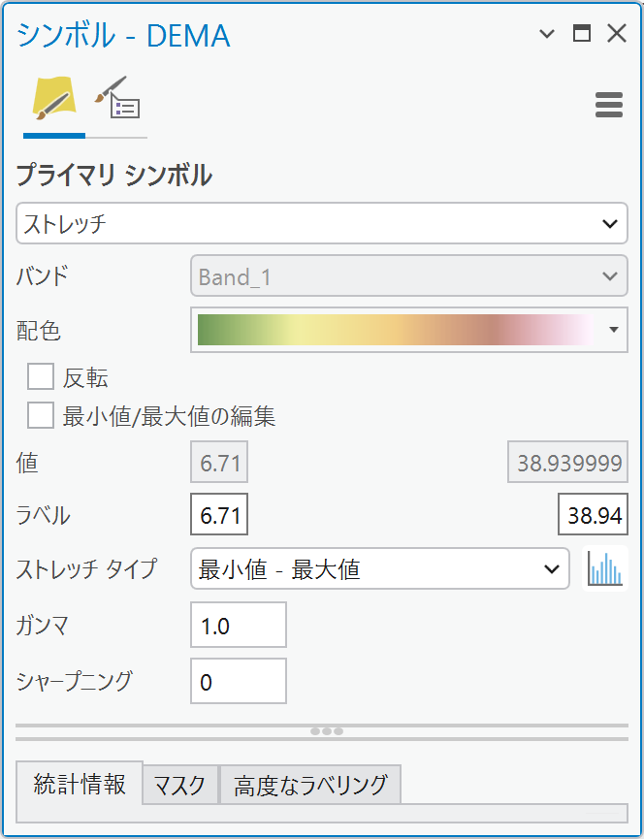Open the hamburger options menu
This screenshot has width=644, height=839.
pyautogui.click(x=609, y=105)
